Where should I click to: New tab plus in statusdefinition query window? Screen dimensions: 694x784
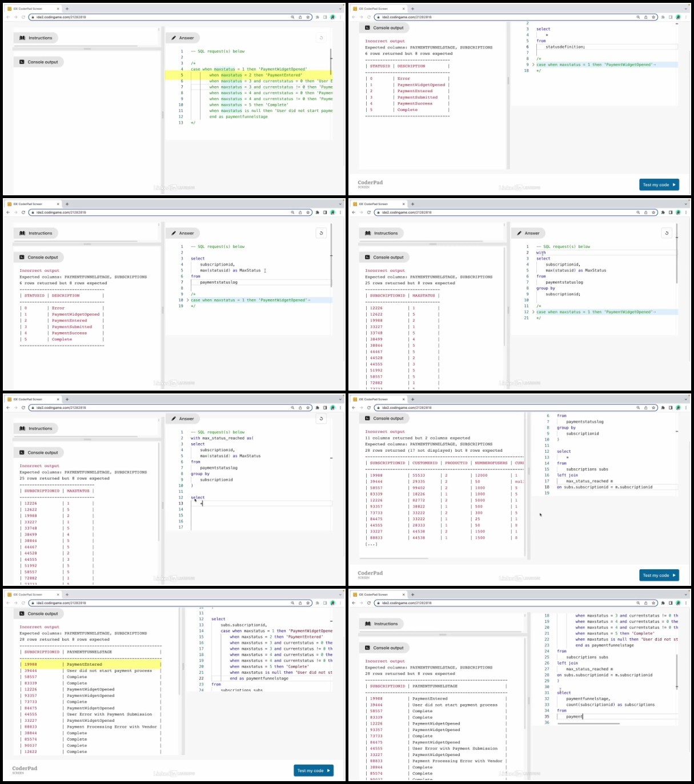pyautogui.click(x=412, y=9)
